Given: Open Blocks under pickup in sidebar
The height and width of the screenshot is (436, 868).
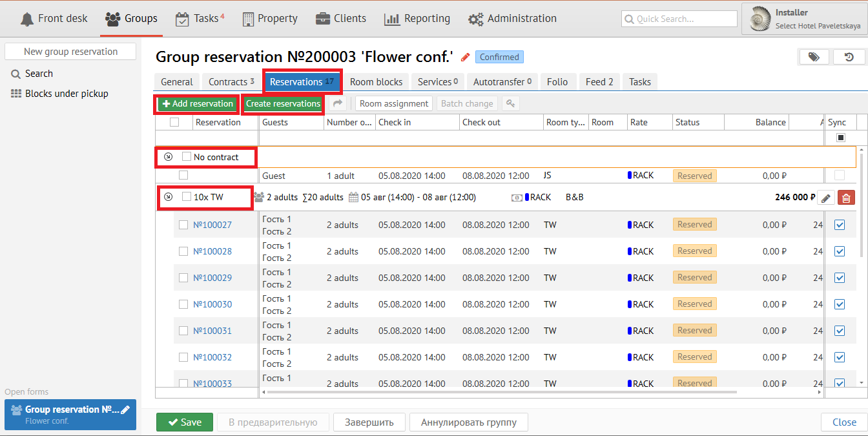Looking at the screenshot, I should point(67,94).
